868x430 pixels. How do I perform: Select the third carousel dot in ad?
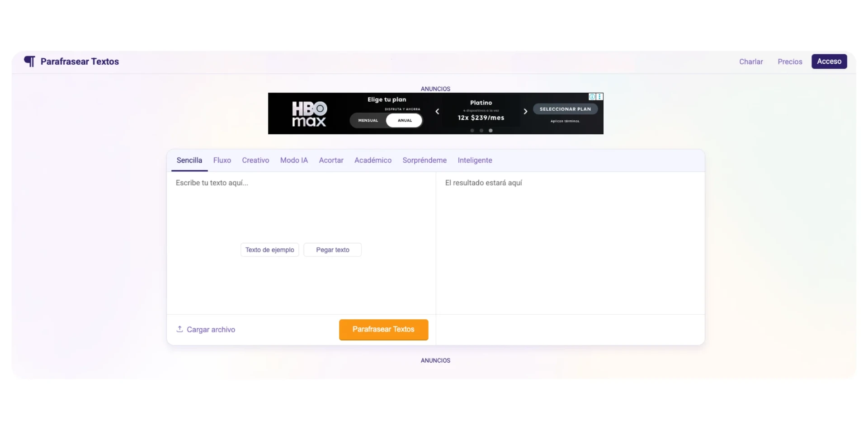click(491, 131)
